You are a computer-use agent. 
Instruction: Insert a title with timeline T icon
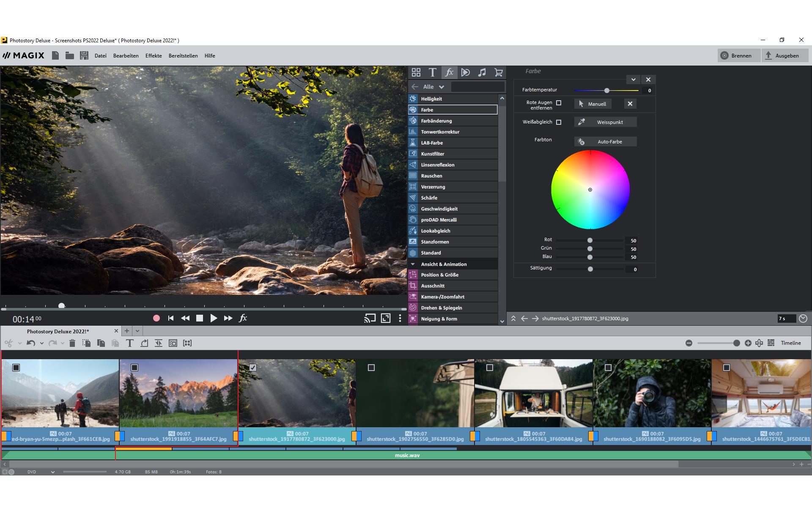[130, 343]
